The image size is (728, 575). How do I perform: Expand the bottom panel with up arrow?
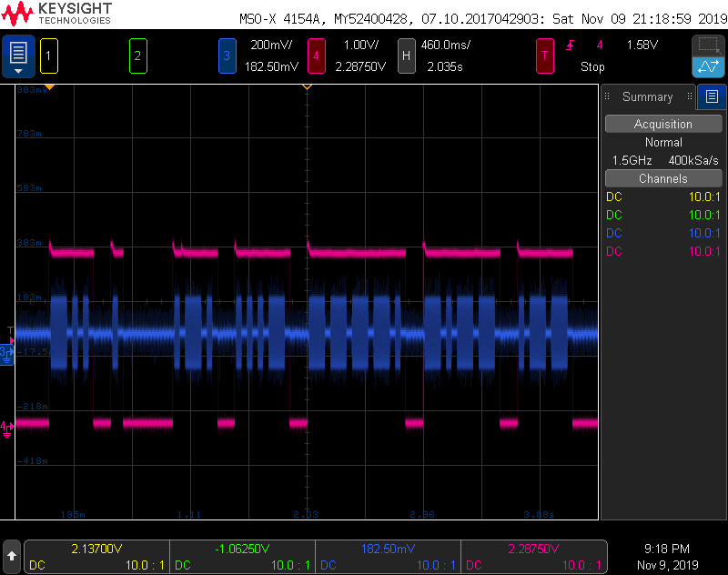point(12,553)
